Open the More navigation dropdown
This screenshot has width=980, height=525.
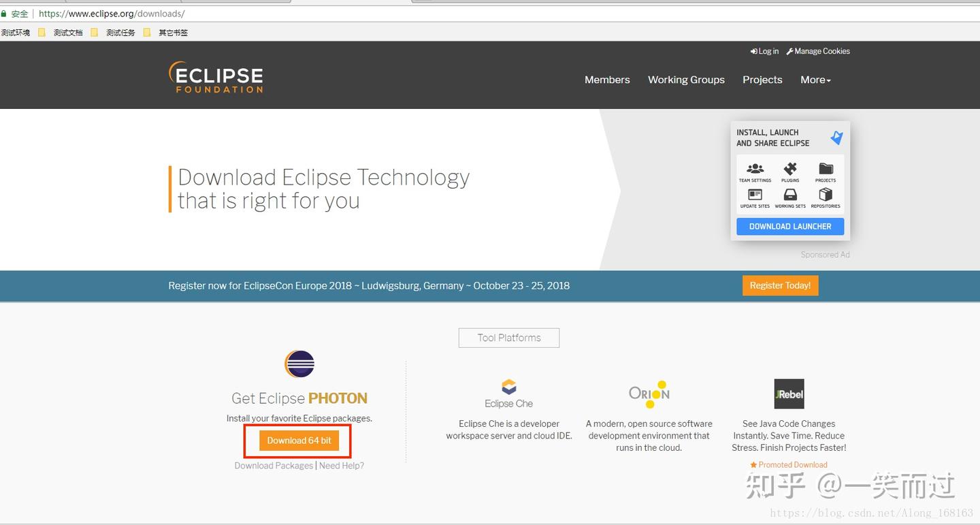pos(815,80)
